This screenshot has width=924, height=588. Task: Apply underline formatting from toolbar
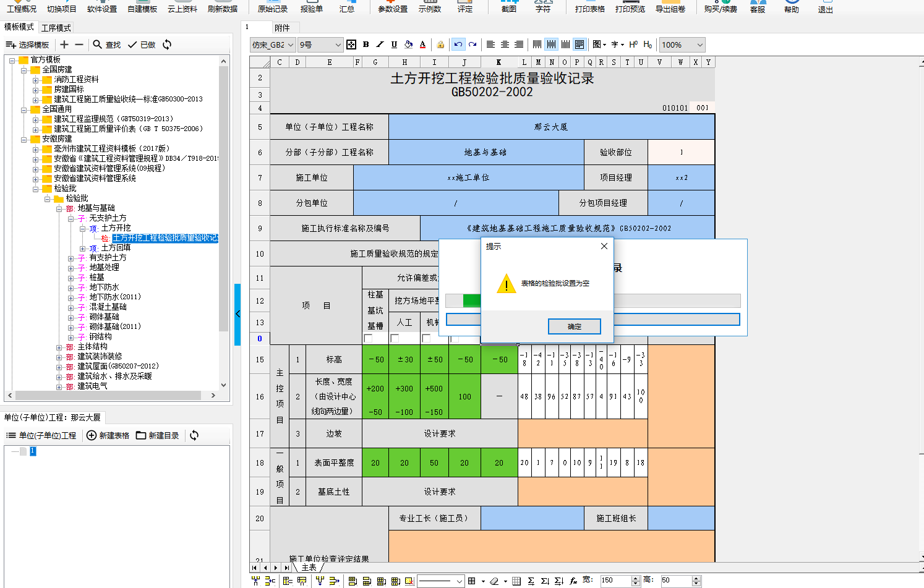click(394, 45)
